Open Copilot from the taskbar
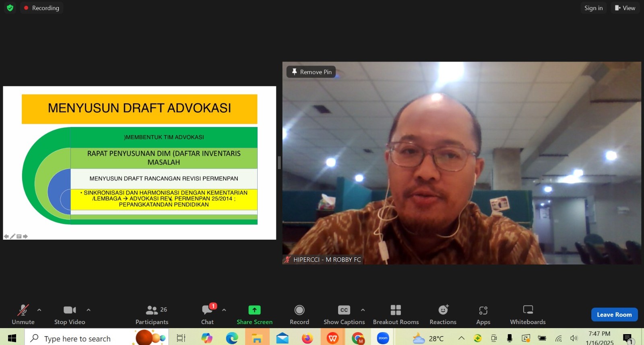644x345 pixels. (x=207, y=338)
